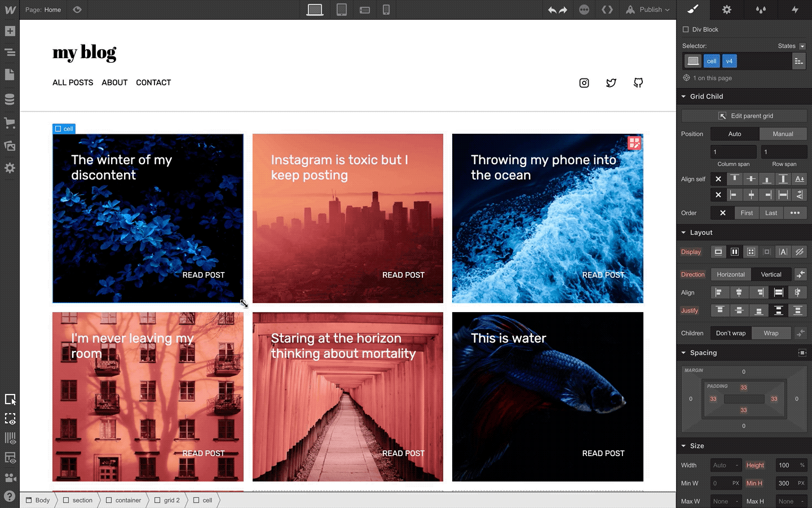Open the Add Elements panel
Image resolution: width=812 pixels, height=508 pixels.
(10, 31)
